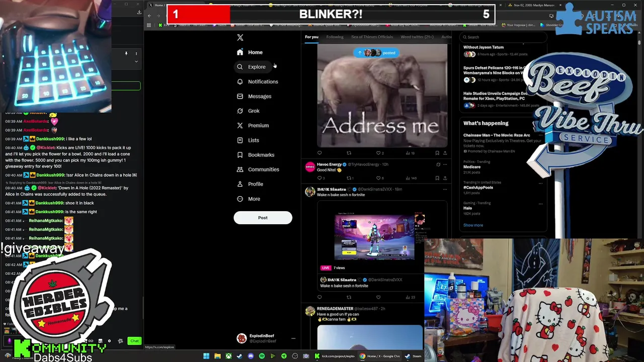This screenshot has height=362, width=644.
Task: Switch to the For you tab
Action: point(311,37)
